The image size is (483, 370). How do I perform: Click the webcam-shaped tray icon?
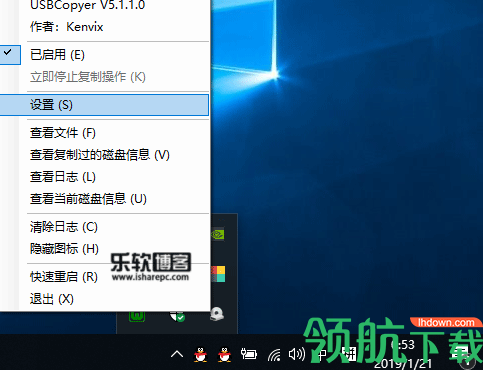(x=217, y=314)
